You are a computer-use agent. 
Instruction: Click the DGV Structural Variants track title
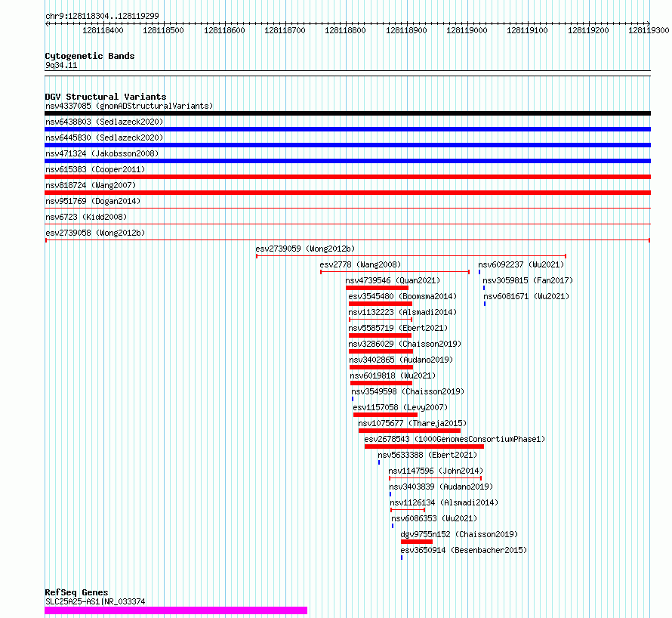[x=106, y=97]
